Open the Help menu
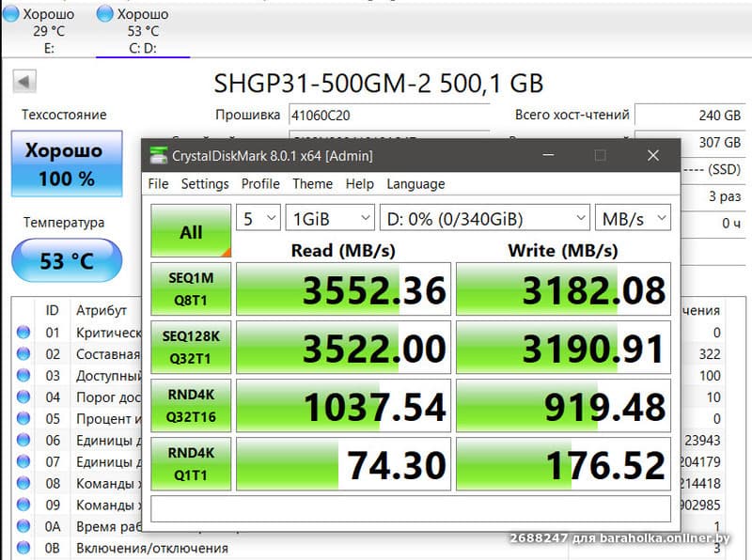 pos(360,184)
